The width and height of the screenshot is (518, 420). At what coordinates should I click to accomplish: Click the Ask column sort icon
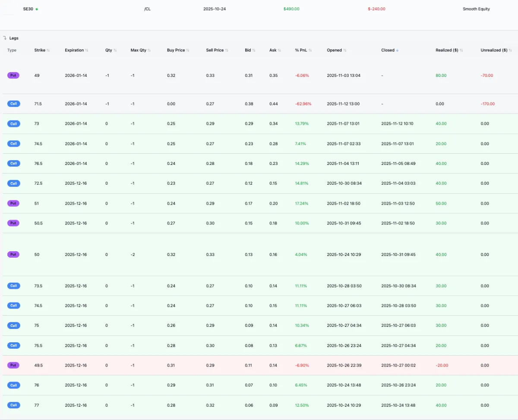tap(279, 51)
